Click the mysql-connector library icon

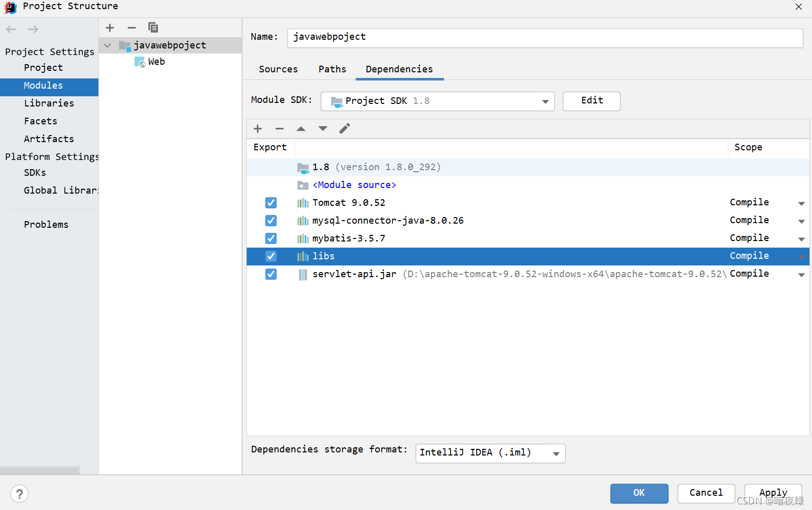coord(303,221)
